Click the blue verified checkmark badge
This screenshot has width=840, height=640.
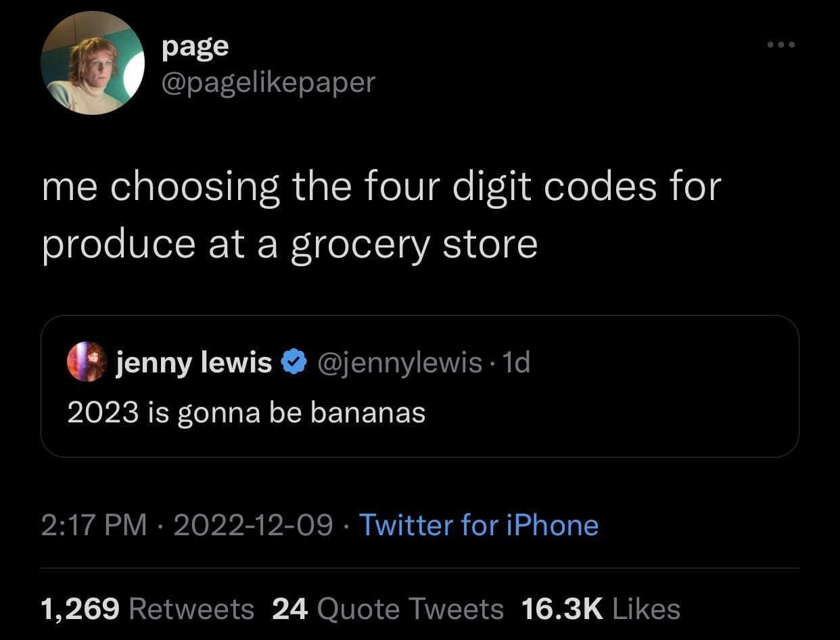[x=291, y=363]
